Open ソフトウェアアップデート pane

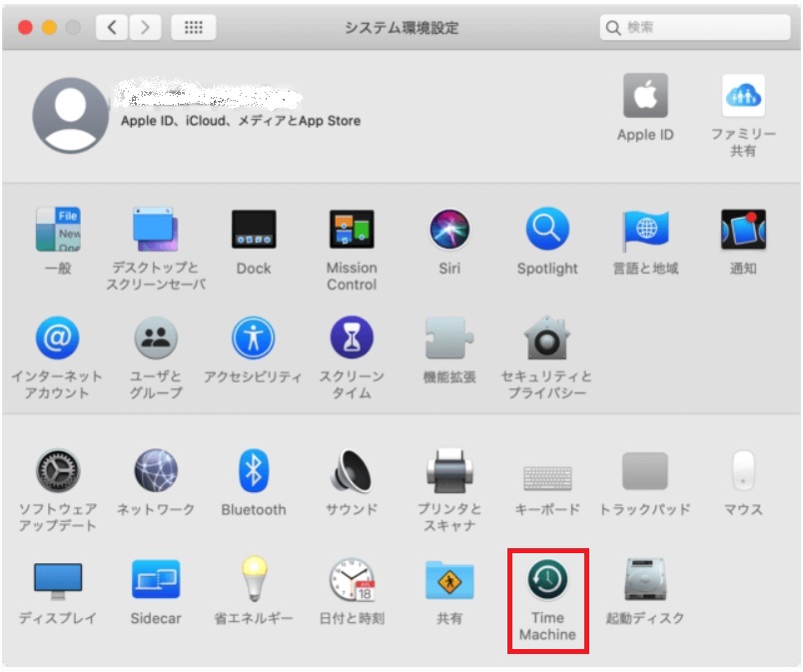58,471
